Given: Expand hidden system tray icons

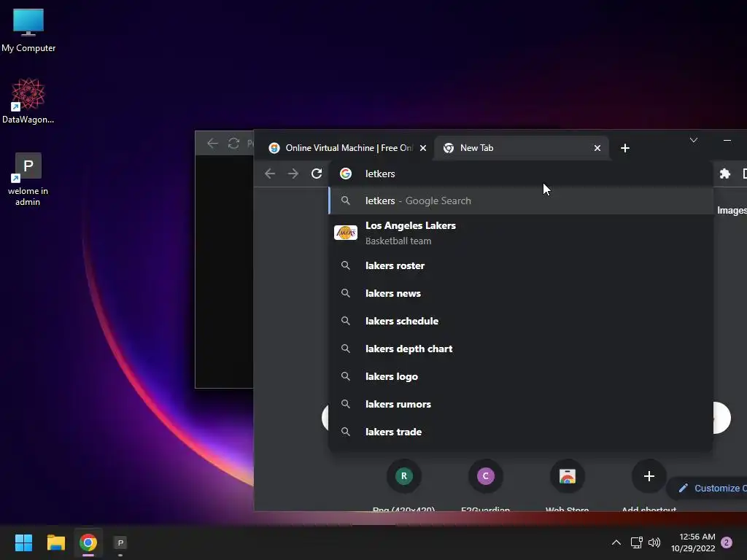Looking at the screenshot, I should tap(616, 542).
